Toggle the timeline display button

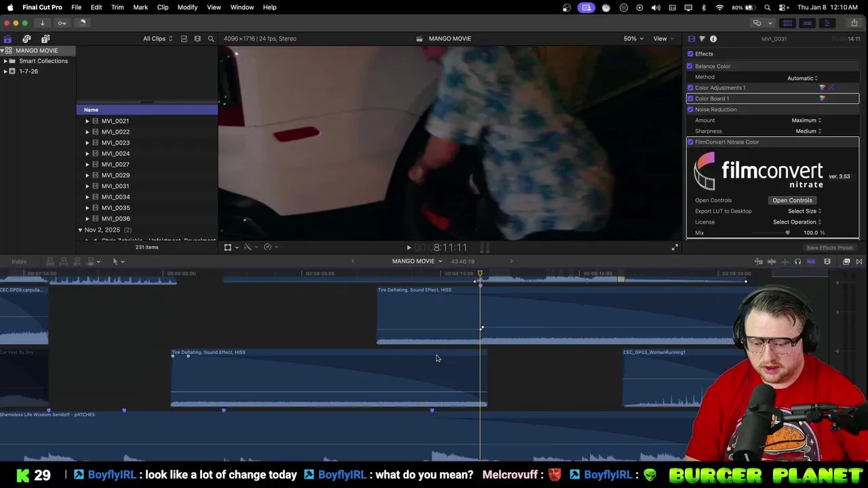coord(807,23)
